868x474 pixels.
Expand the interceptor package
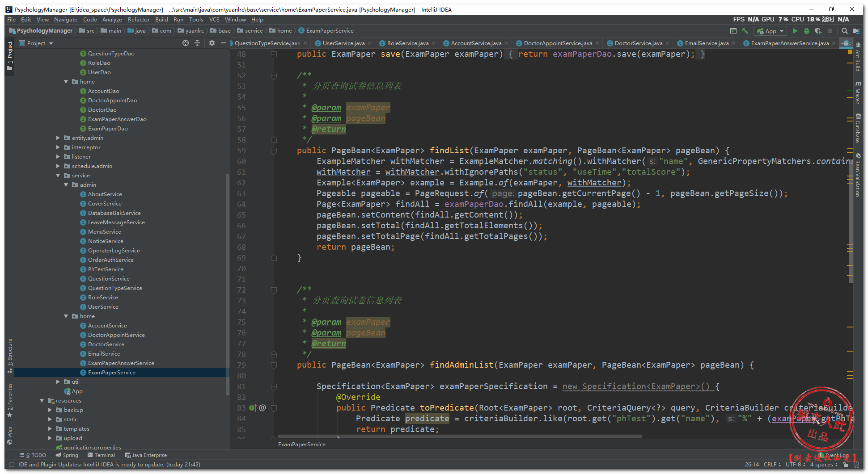coord(58,147)
